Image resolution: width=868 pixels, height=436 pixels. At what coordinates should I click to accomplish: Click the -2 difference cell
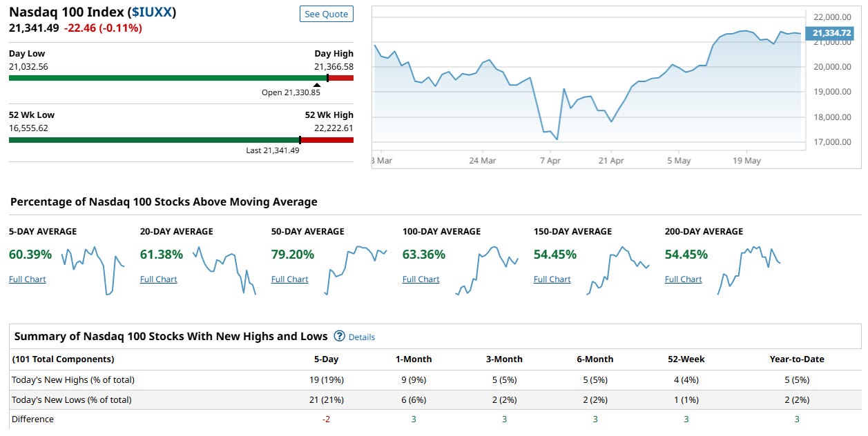click(x=326, y=419)
